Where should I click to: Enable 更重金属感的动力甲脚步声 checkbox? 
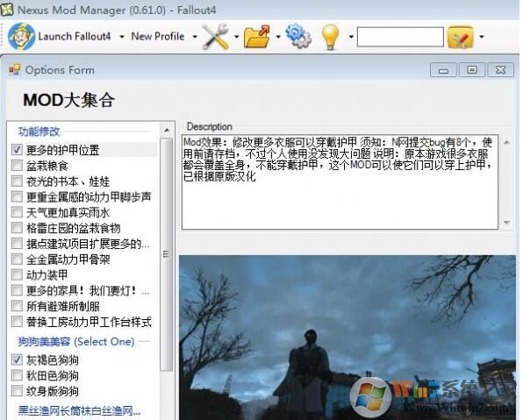17,196
